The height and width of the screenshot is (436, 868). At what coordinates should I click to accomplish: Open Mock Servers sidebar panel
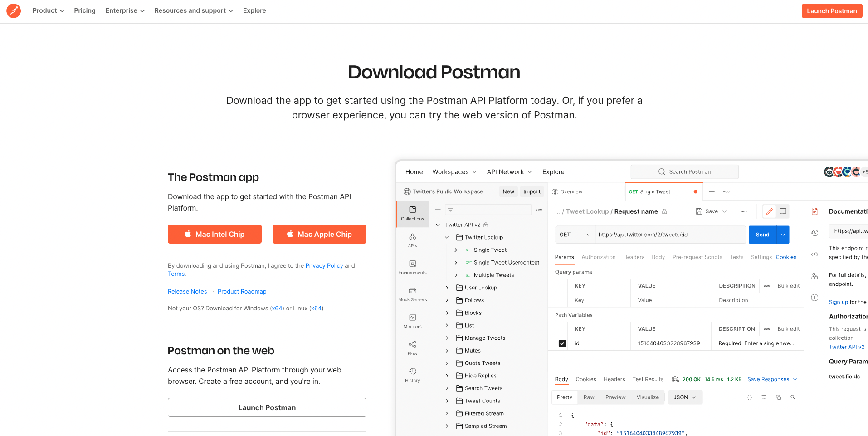pyautogui.click(x=413, y=294)
